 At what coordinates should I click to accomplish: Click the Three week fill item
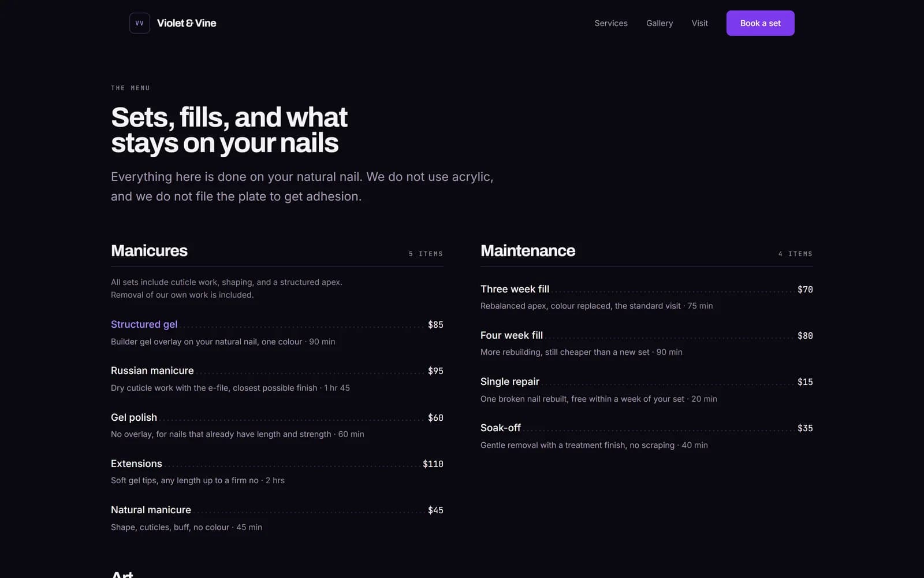coord(515,289)
